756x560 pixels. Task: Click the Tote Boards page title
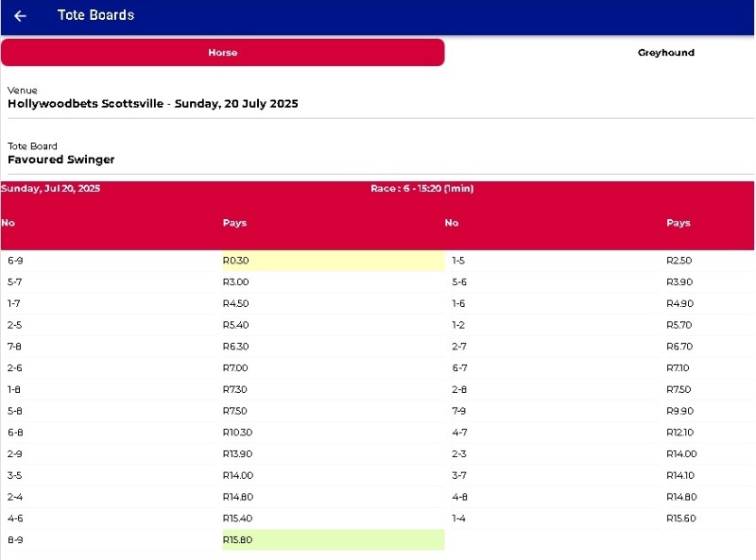click(x=95, y=16)
